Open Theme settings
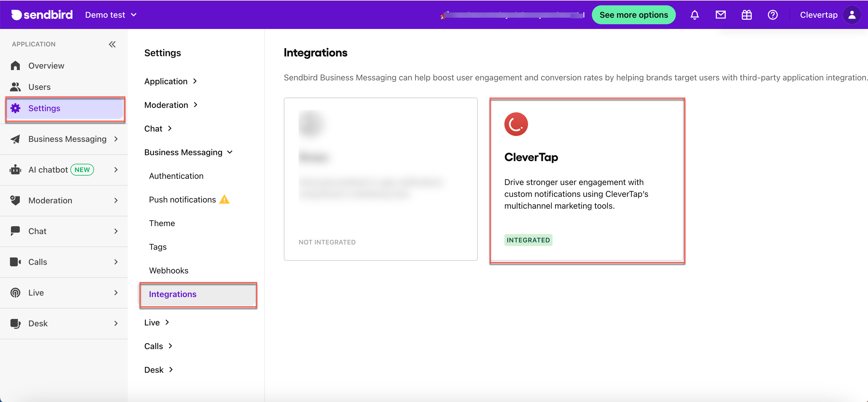Screen dimensions: 868x402 pos(162,223)
